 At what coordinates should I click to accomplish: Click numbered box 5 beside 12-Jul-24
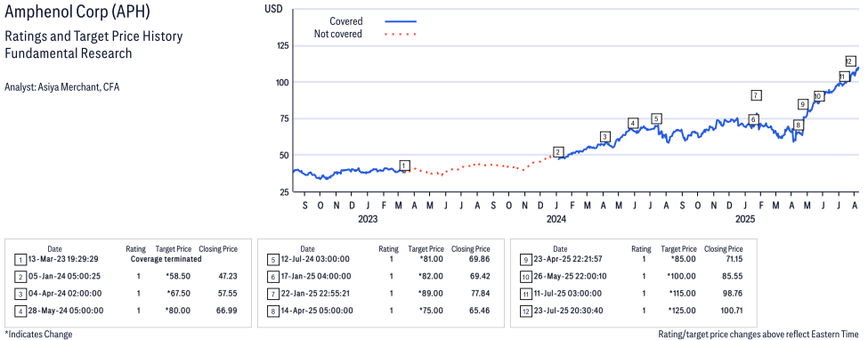tap(273, 259)
